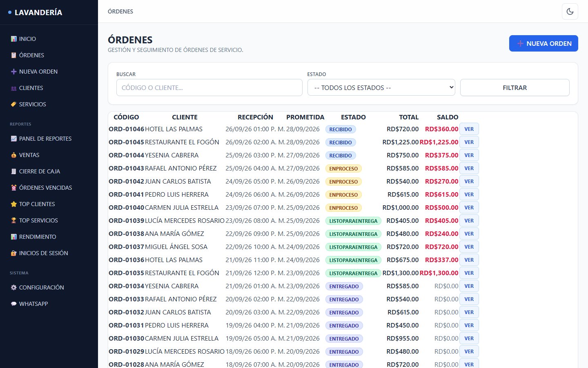Go to Clientes in the sidebar
Image resolution: width=588 pixels, height=368 pixels.
click(49, 88)
